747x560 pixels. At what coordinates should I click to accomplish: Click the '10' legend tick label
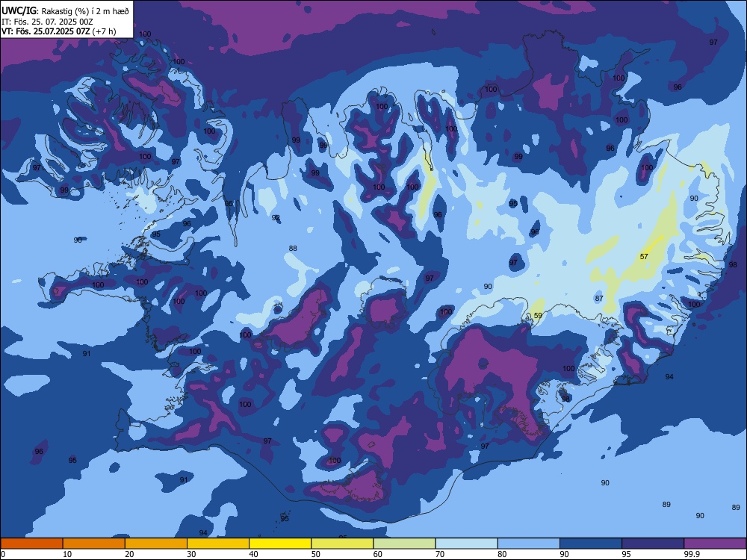[67, 554]
